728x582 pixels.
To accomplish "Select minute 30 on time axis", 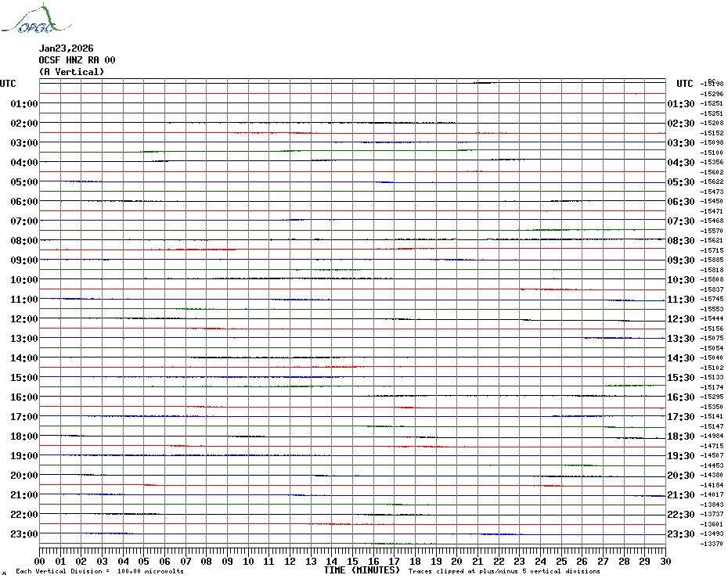I will [x=665, y=562].
